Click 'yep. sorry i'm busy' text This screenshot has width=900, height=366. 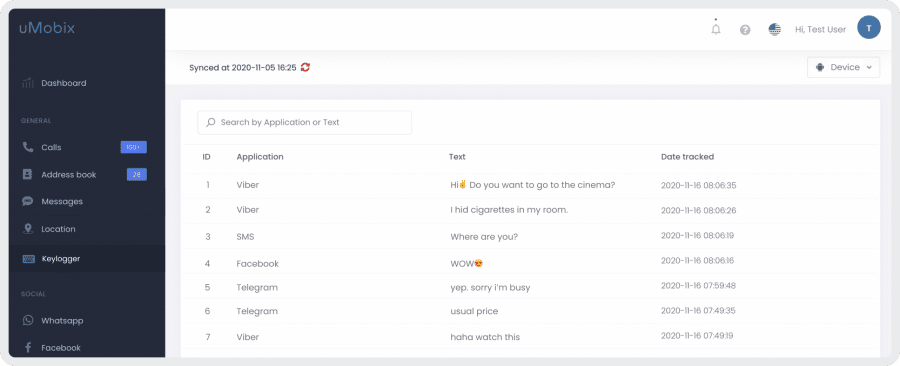tap(490, 287)
